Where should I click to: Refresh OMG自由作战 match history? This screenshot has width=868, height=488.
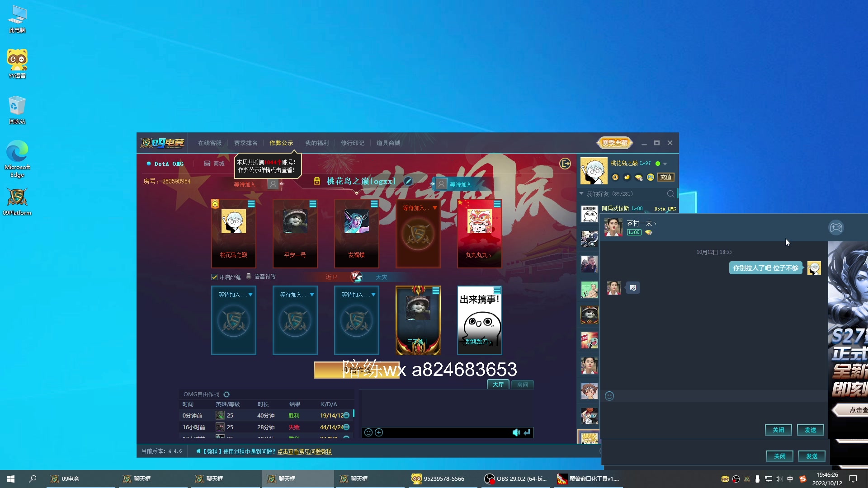226,394
